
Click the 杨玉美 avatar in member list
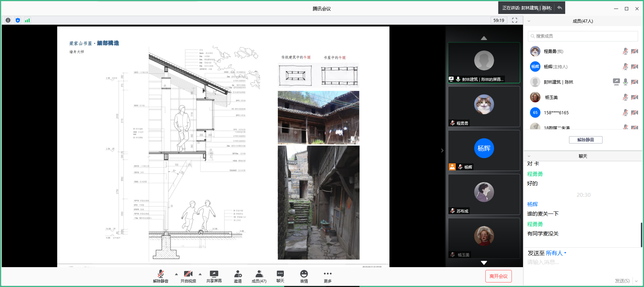coord(535,97)
